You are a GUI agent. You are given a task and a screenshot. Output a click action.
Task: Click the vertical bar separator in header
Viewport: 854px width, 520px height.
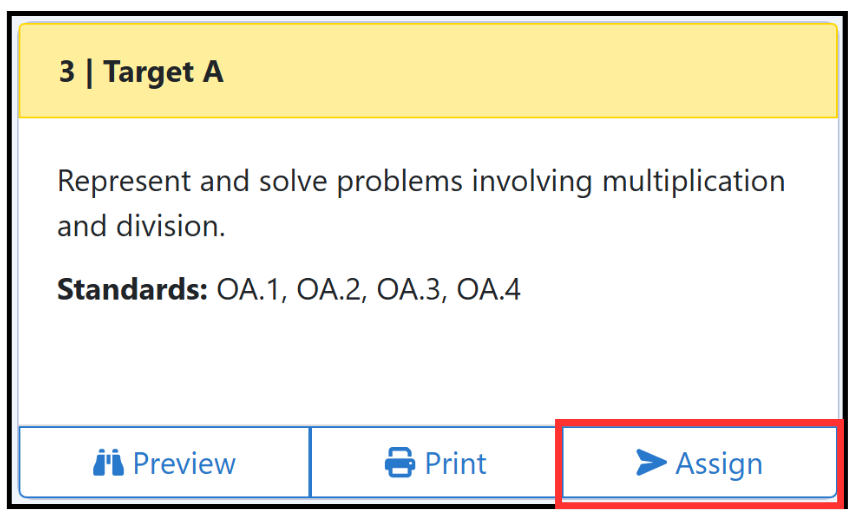pyautogui.click(x=89, y=72)
